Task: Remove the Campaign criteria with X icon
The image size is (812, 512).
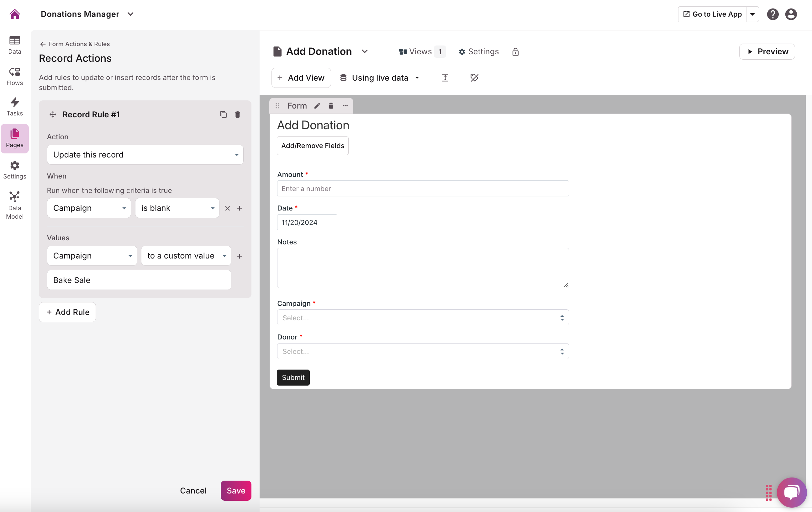Action: pyautogui.click(x=228, y=208)
